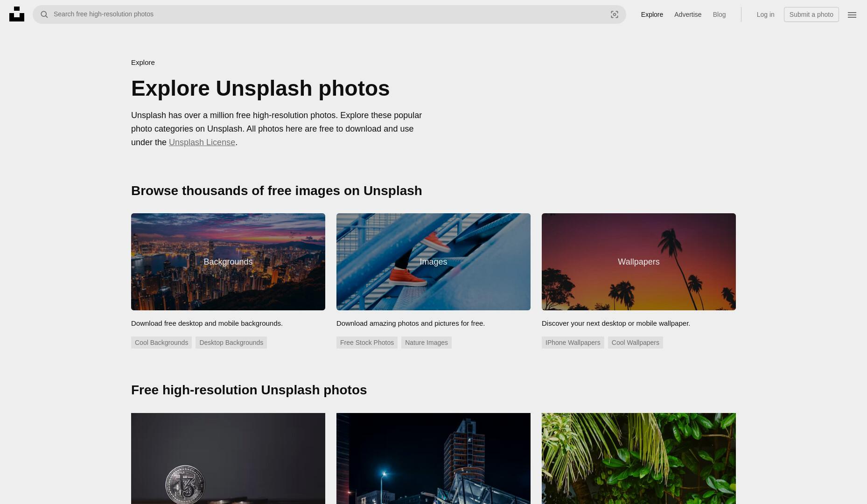Select Nature Images tag
This screenshot has height=504, width=867.
427,343
